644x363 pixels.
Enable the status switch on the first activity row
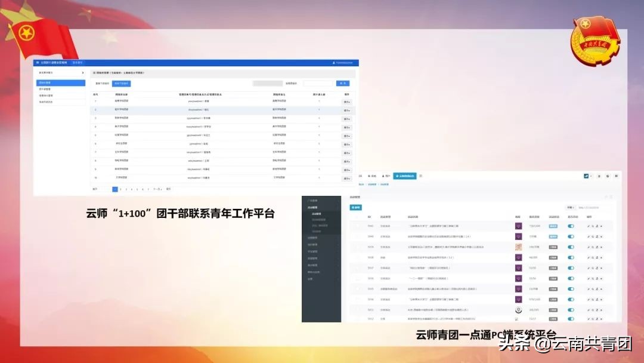click(571, 226)
